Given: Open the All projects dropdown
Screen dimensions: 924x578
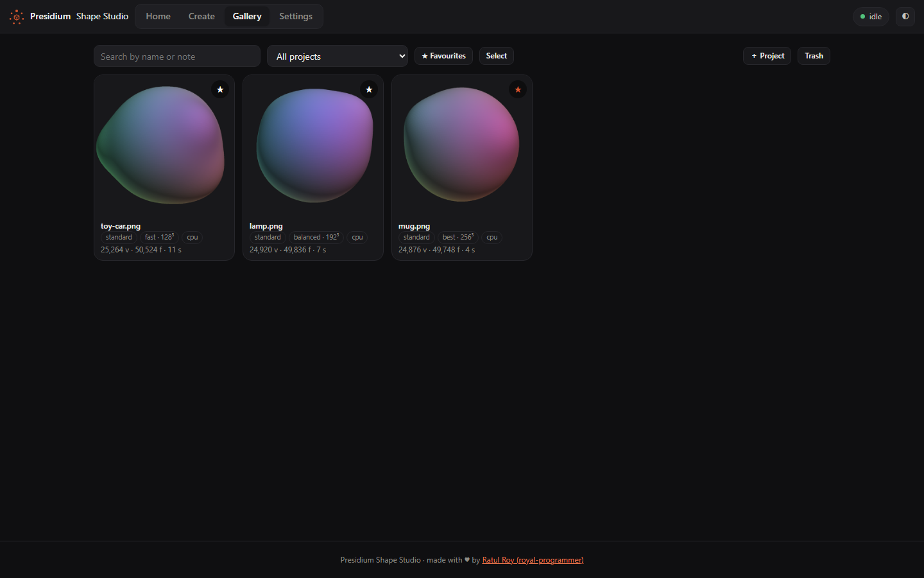Looking at the screenshot, I should pos(338,56).
